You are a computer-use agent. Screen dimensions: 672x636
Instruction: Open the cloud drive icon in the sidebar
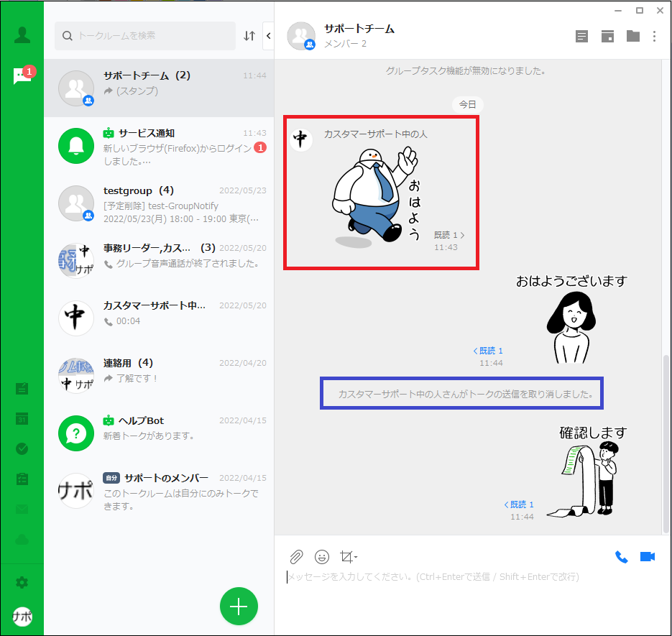point(22,540)
